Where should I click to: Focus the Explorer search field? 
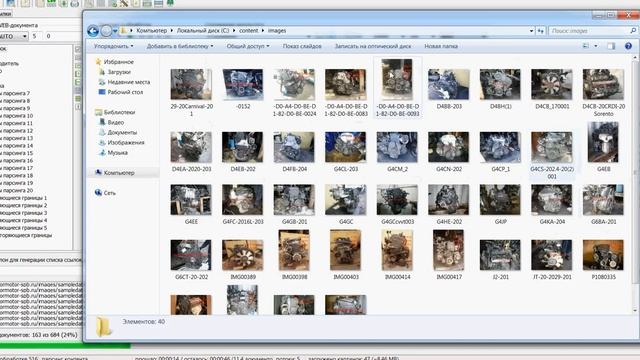[x=589, y=31]
